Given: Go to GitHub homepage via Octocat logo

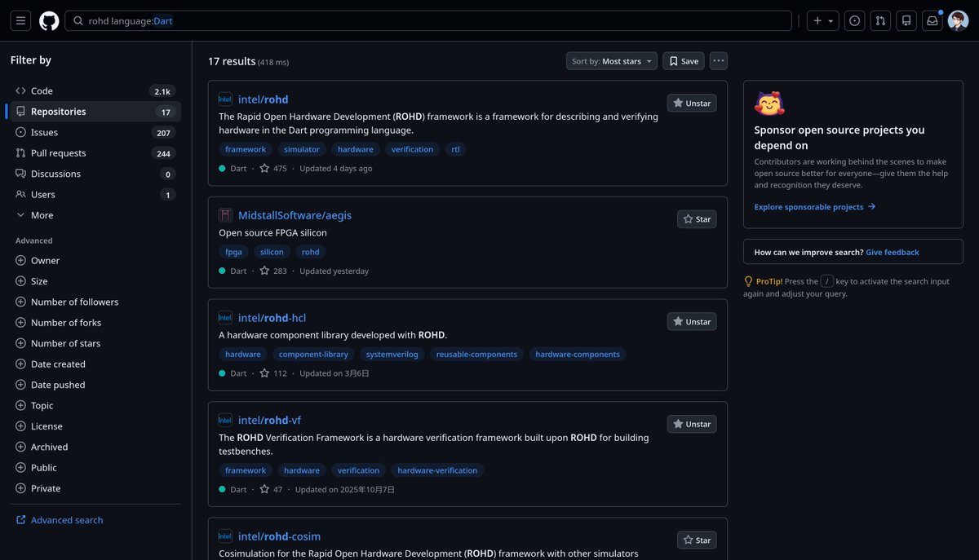Looking at the screenshot, I should [49, 20].
